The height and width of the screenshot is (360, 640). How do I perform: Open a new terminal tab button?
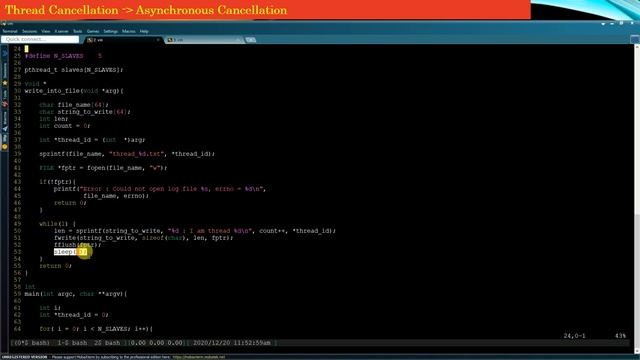pos(251,40)
